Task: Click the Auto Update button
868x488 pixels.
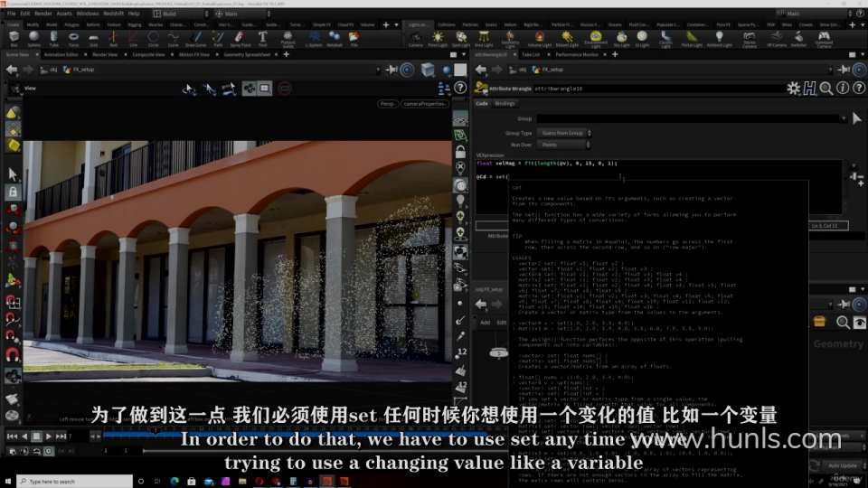Action: coord(842,466)
